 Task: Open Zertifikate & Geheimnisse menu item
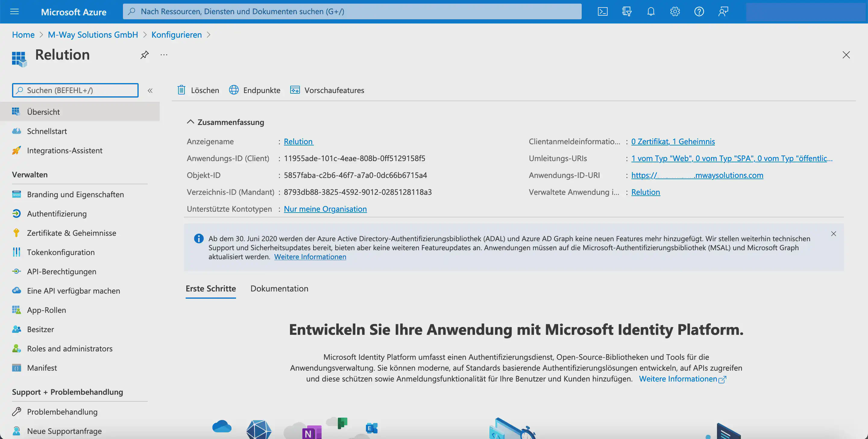pos(71,233)
